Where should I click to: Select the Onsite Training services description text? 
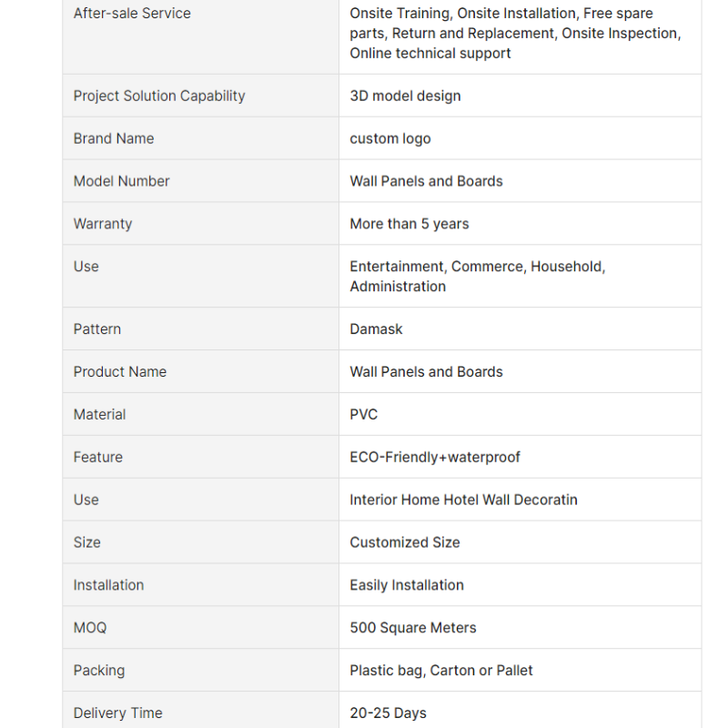(x=515, y=34)
